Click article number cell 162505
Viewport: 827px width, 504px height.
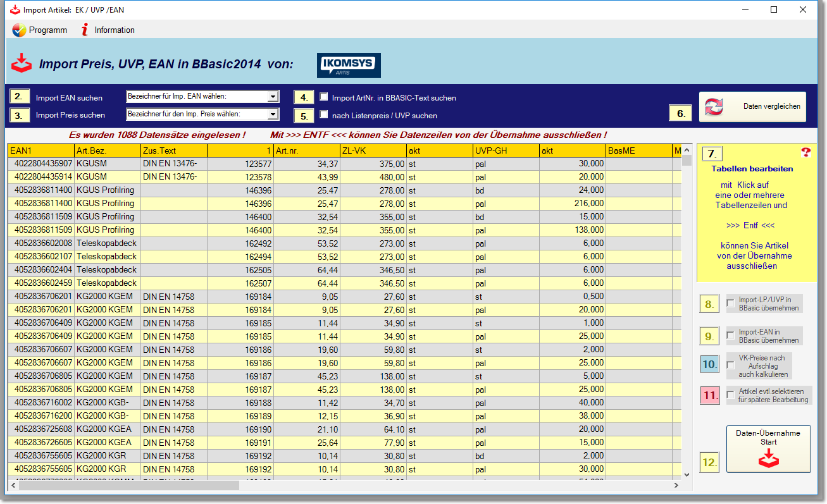tap(240, 269)
